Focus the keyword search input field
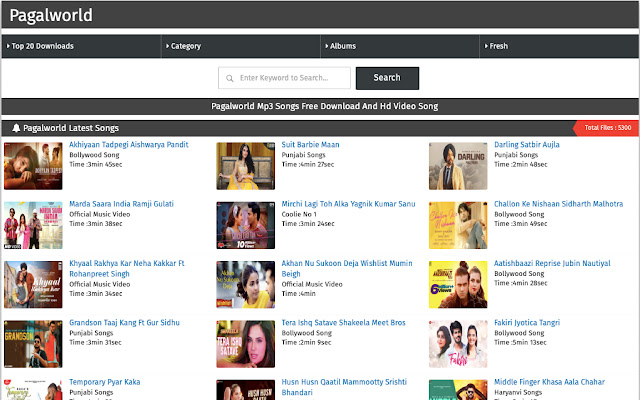This screenshot has width=640, height=400. [x=284, y=78]
